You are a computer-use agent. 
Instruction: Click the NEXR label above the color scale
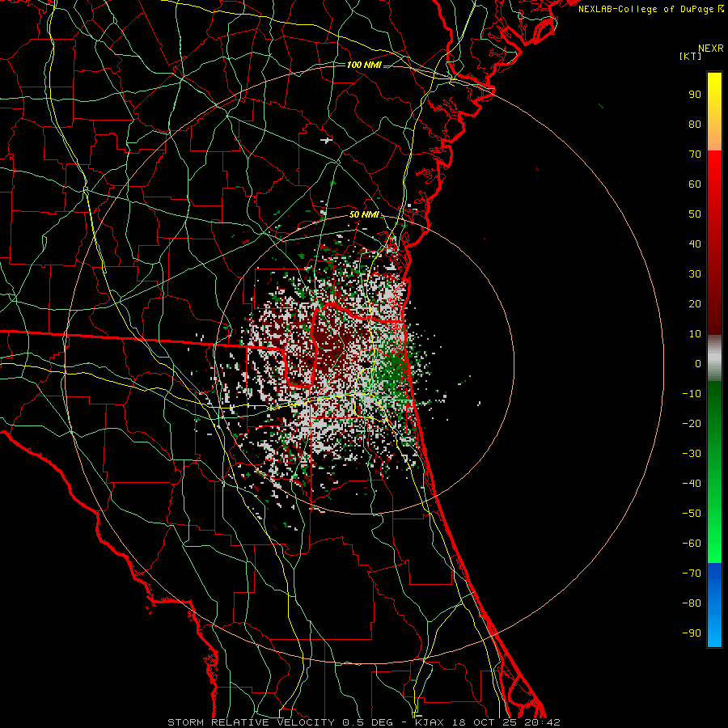(711, 49)
